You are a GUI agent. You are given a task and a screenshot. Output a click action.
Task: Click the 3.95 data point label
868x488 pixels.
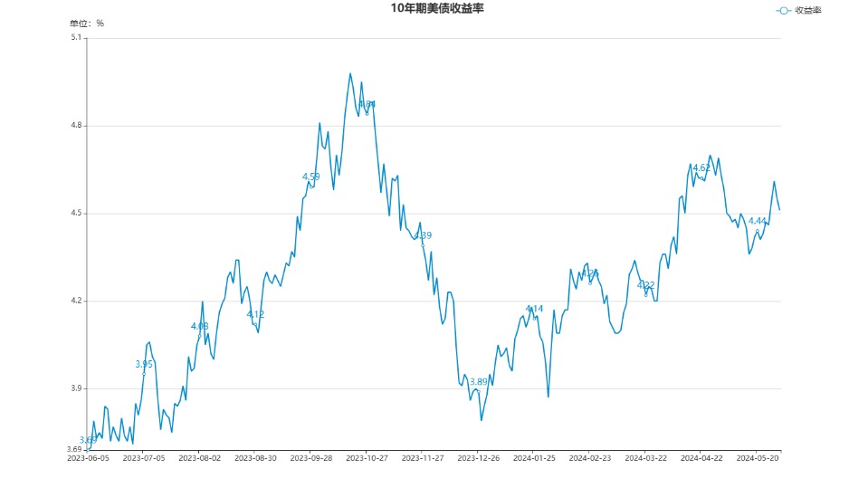pyautogui.click(x=144, y=364)
